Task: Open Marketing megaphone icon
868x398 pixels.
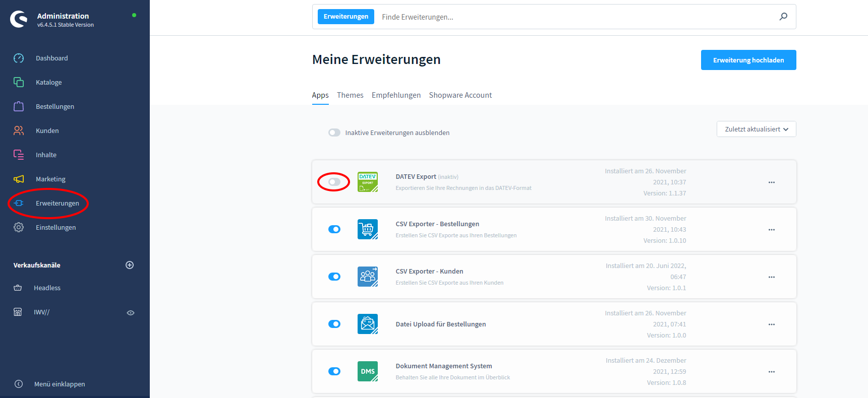Action: pyautogui.click(x=19, y=179)
